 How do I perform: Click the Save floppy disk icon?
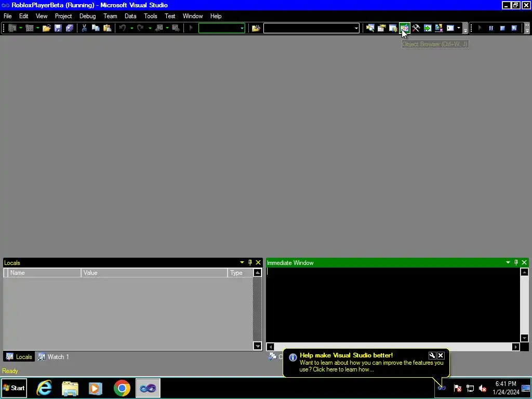point(58,28)
